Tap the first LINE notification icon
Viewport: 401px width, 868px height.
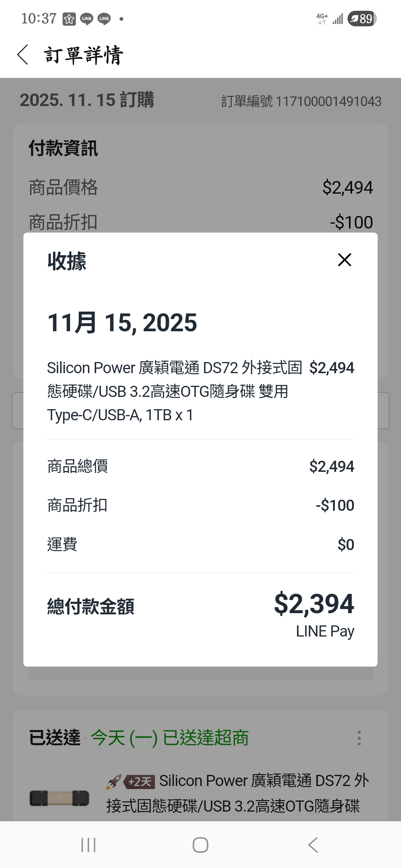[x=87, y=19]
